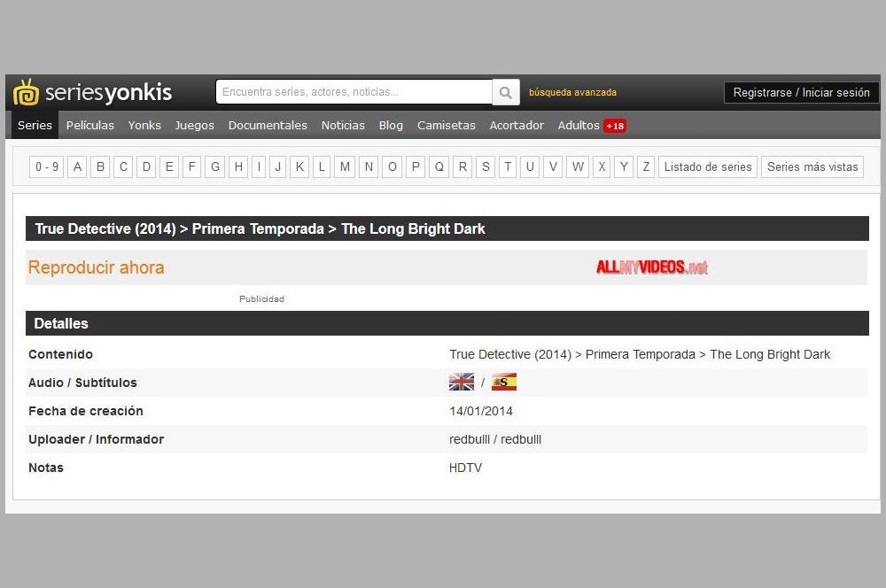Click uploader name redbulll / redbulll
This screenshot has width=886, height=588.
click(495, 439)
